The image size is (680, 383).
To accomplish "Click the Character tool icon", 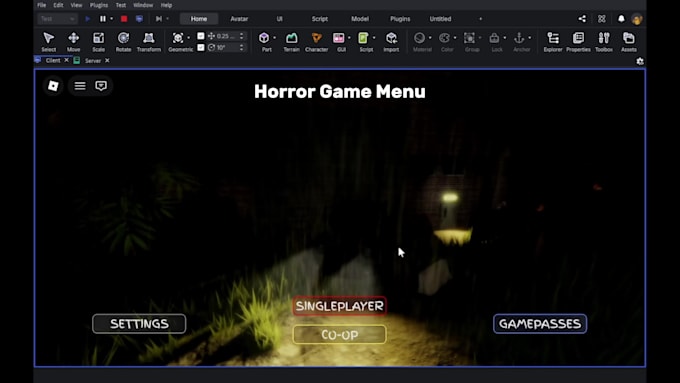I will point(317,38).
